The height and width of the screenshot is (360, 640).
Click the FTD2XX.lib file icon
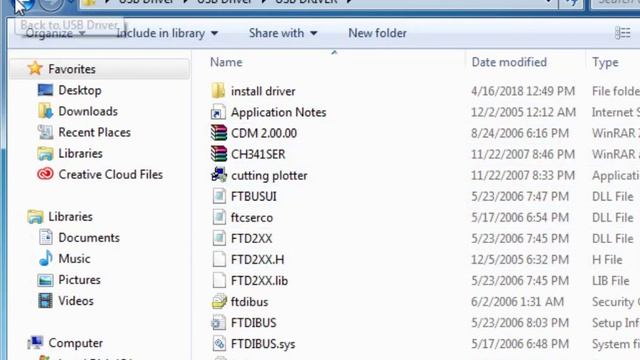(x=219, y=280)
